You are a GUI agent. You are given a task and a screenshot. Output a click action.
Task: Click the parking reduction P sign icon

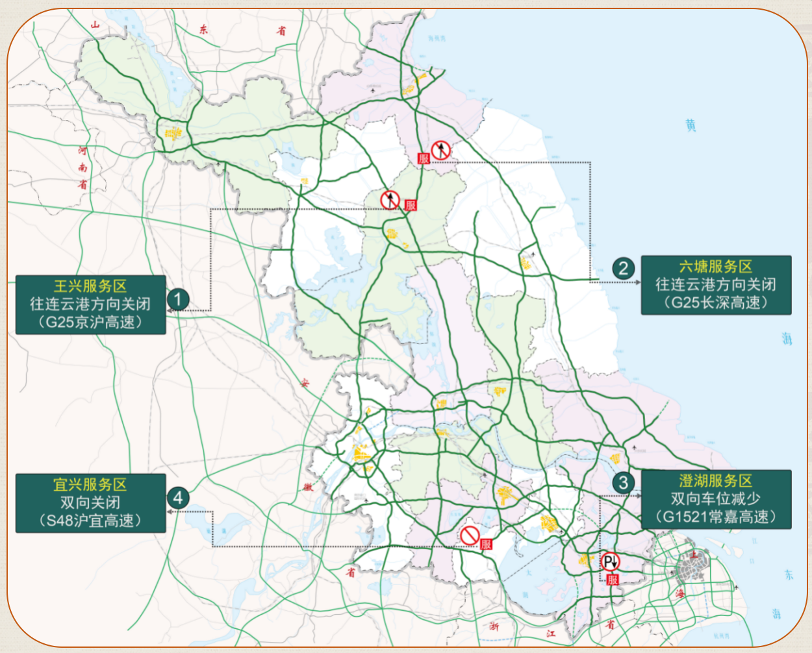tap(611, 561)
